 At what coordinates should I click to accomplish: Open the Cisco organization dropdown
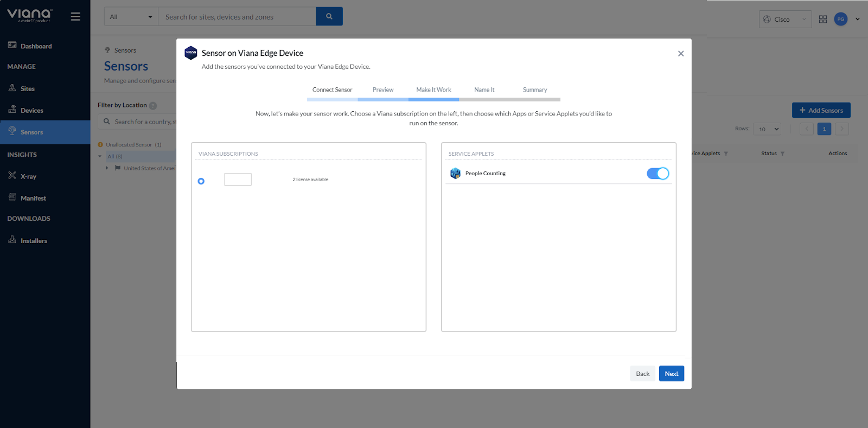785,20
